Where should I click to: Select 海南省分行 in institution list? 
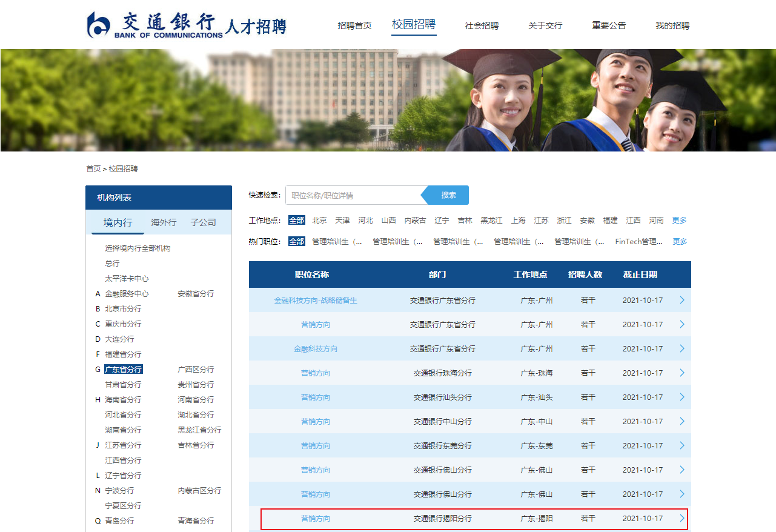(123, 400)
